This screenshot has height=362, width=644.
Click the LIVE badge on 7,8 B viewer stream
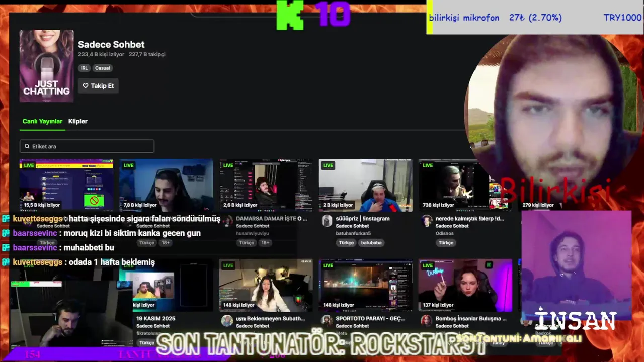[x=129, y=165]
